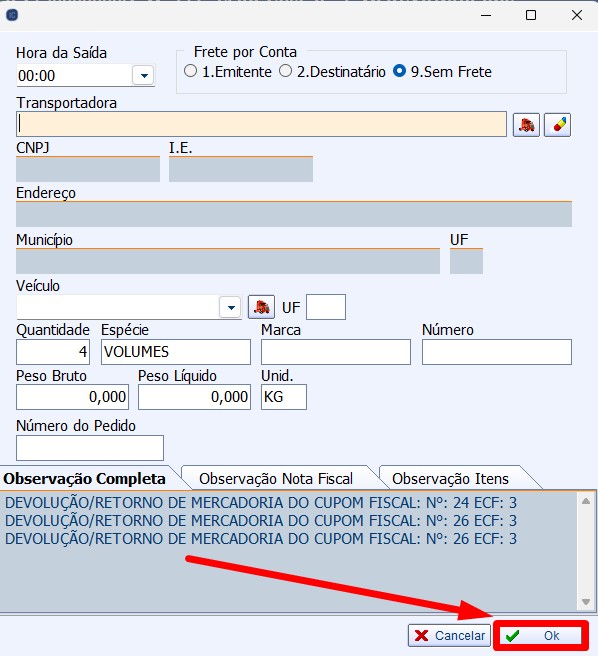This screenshot has height=656, width=598.
Task: Open transportadora search truck icon
Action: coord(526,125)
